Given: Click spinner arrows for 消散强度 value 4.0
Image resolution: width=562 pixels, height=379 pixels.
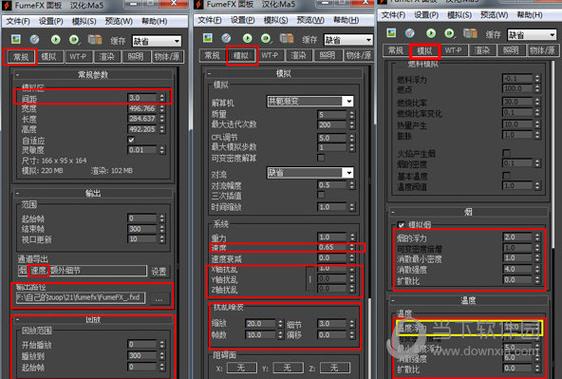Looking at the screenshot, I should (537, 269).
